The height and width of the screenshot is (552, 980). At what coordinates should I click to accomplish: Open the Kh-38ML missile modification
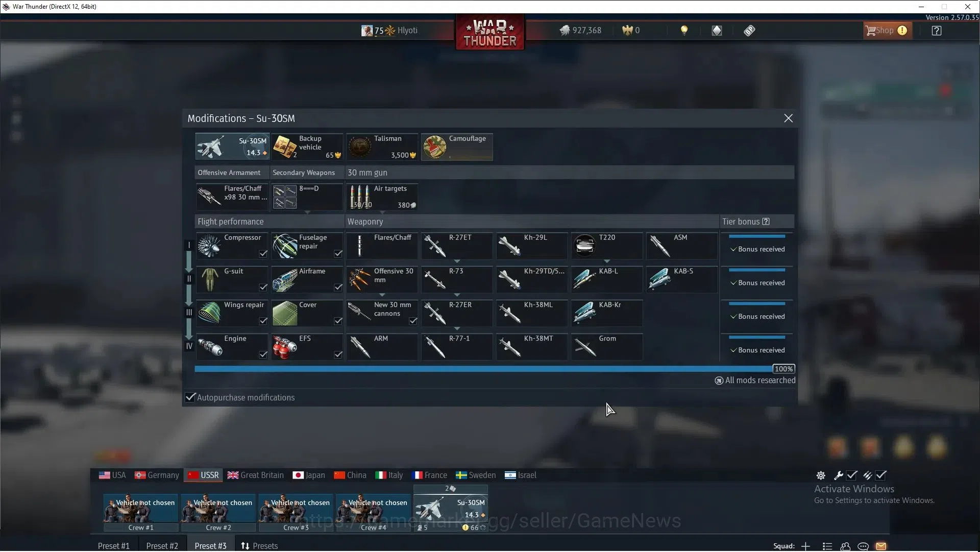tap(532, 313)
